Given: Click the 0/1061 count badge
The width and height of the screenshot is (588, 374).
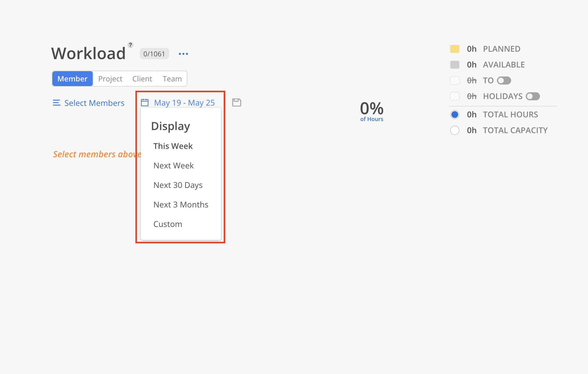Looking at the screenshot, I should pyautogui.click(x=154, y=54).
